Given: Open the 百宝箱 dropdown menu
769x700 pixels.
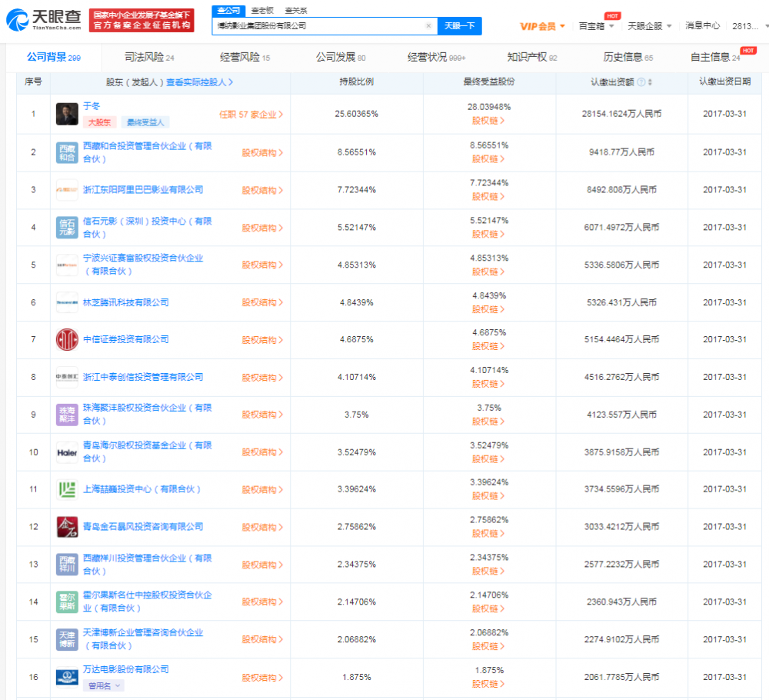Looking at the screenshot, I should click(x=597, y=26).
